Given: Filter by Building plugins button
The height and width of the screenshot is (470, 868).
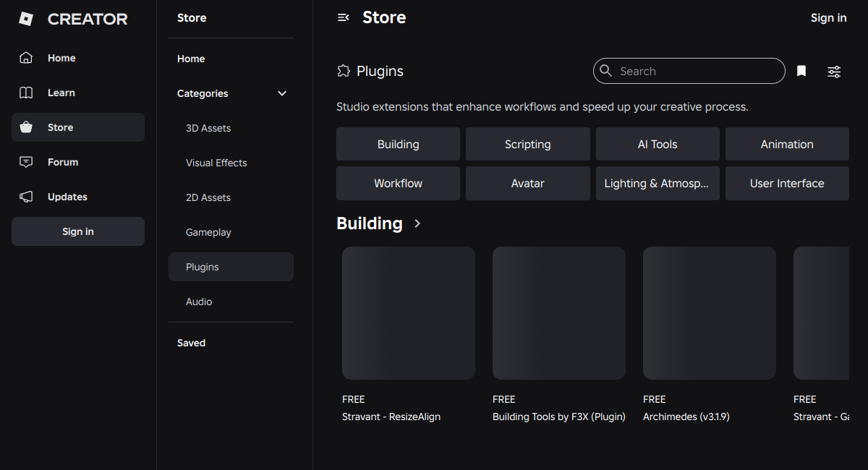Looking at the screenshot, I should tap(398, 144).
